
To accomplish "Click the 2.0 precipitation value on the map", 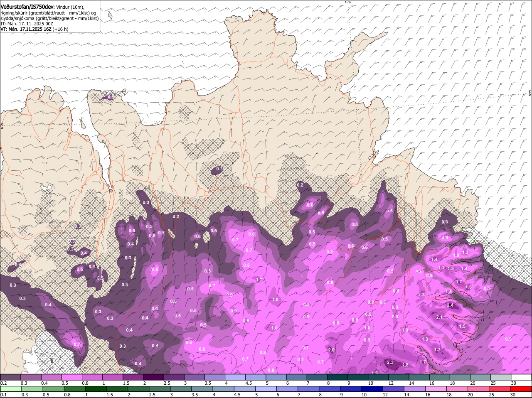I will (x=331, y=350).
